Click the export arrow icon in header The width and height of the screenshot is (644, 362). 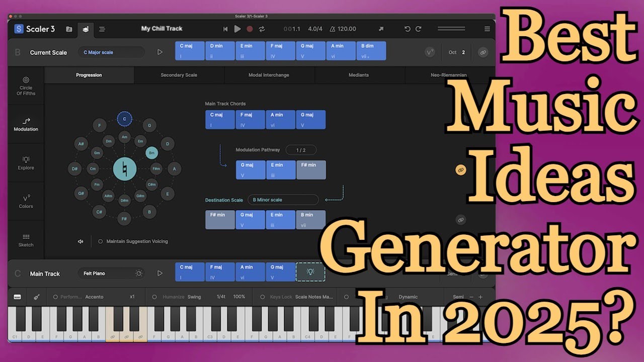(x=381, y=29)
